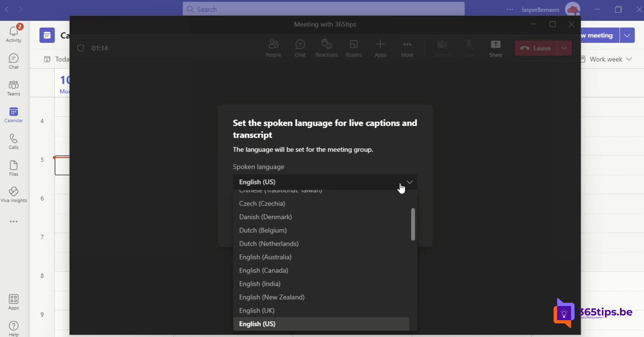The image size is (644, 337).
Task: Open the Apps store in sidebar
Action: point(13,302)
